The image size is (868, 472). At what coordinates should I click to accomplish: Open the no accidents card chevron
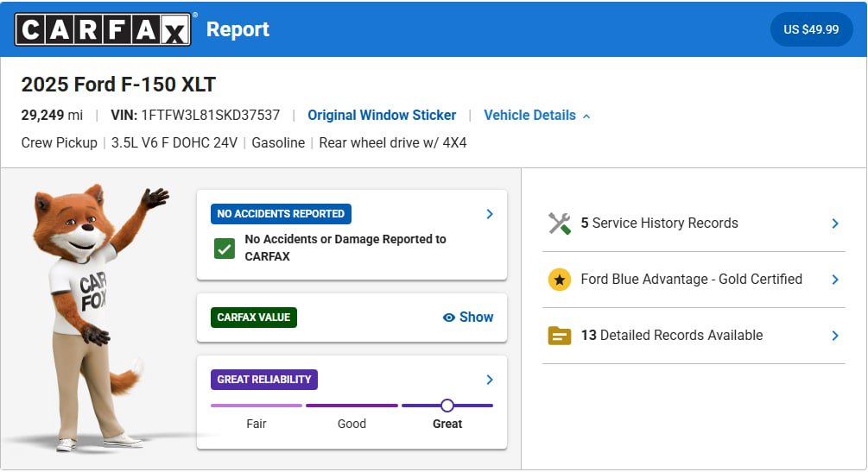coord(490,214)
